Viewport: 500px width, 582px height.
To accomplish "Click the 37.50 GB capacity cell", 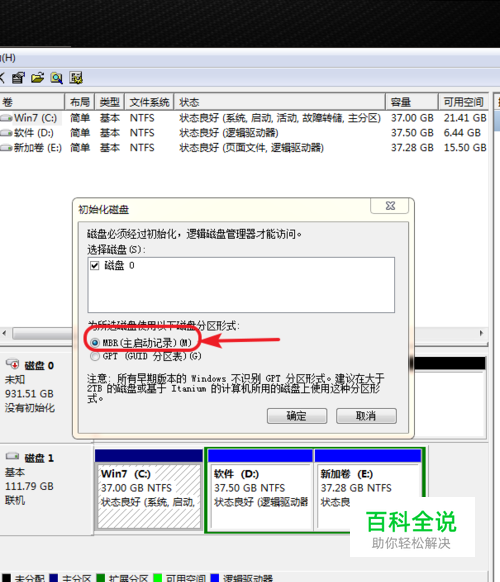I will pos(412,133).
